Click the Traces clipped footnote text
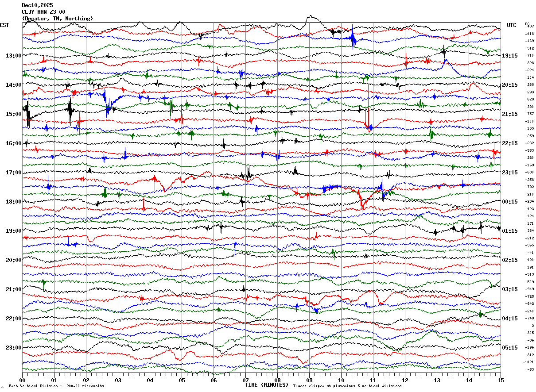The image size is (536, 392). pyautogui.click(x=347, y=386)
